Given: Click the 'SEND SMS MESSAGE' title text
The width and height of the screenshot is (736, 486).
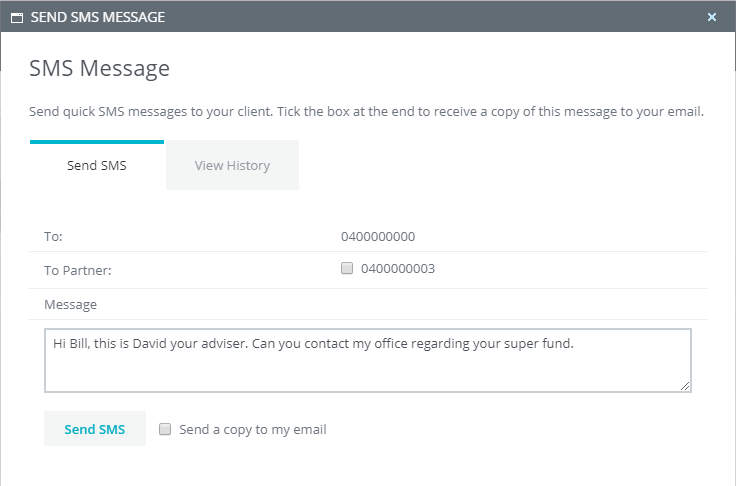Looking at the screenshot, I should 98,17.
